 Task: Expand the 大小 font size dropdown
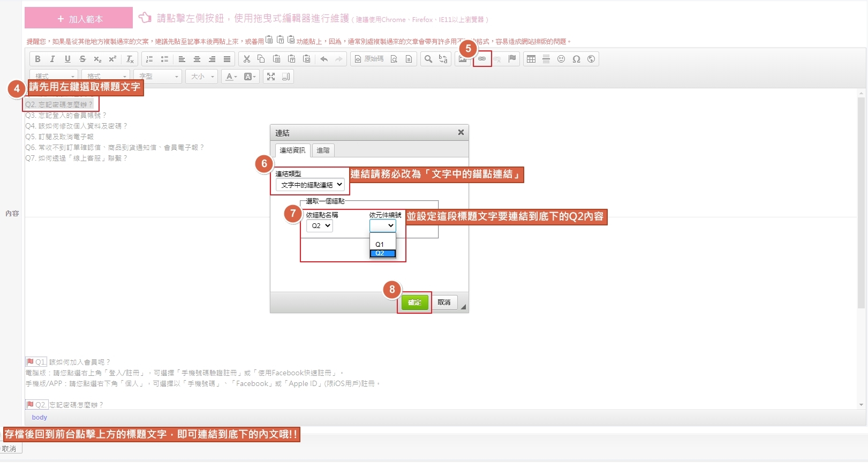coord(202,77)
